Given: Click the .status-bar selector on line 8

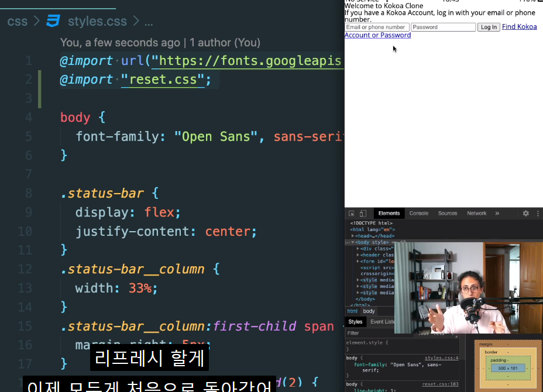Looking at the screenshot, I should click(102, 193).
